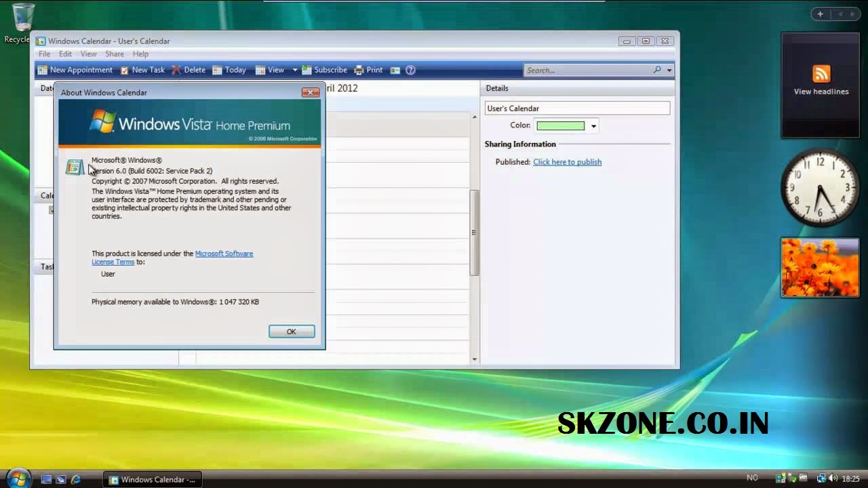Expand the Color dropdown arrow
868x488 pixels.
[x=593, y=125]
